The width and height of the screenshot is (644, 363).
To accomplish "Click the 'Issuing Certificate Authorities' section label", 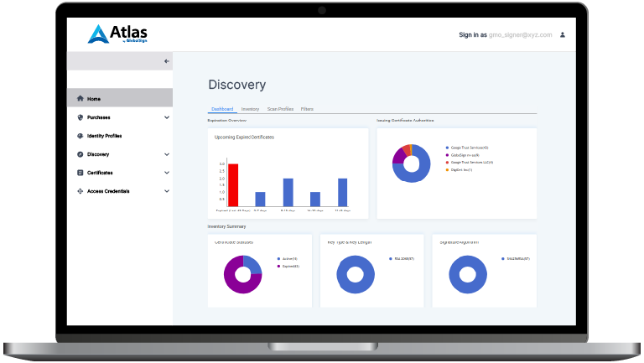I will pyautogui.click(x=405, y=121).
